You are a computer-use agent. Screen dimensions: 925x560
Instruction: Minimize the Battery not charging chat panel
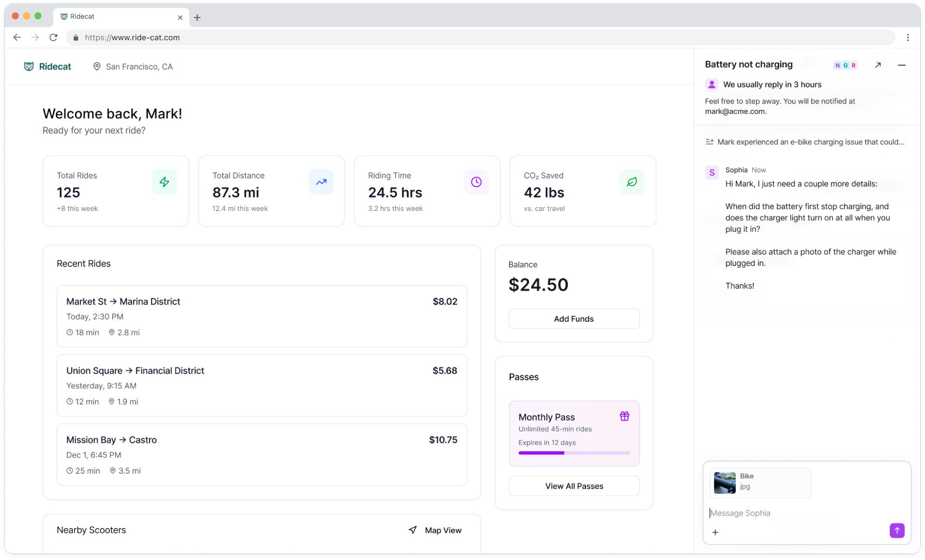tap(901, 65)
